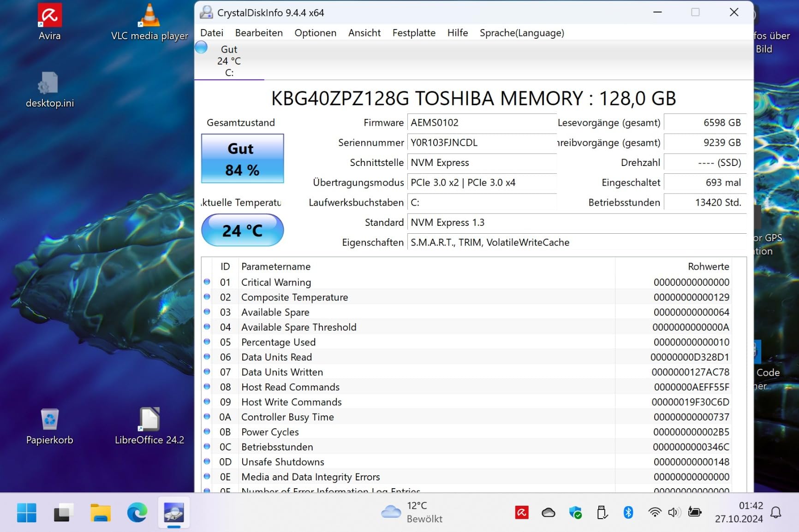799x532 pixels.
Task: Open the Festplatte menu
Action: click(x=414, y=33)
